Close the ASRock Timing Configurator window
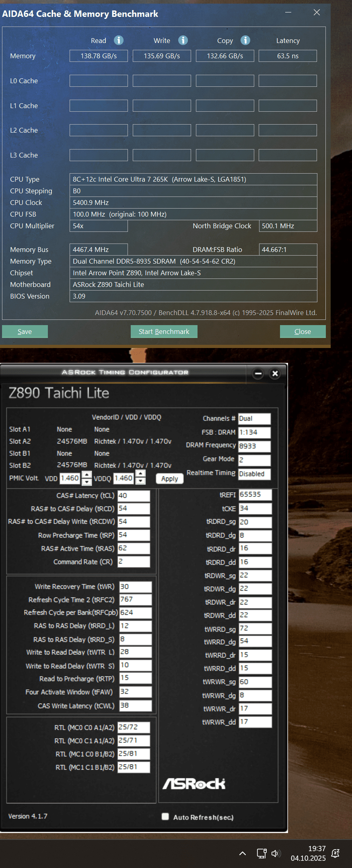 click(x=275, y=374)
